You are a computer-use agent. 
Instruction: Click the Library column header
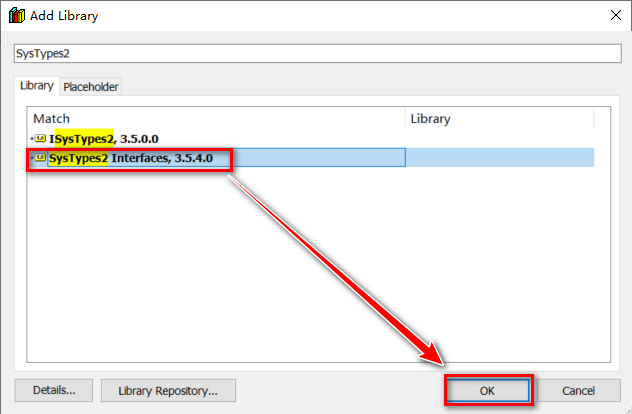click(x=500, y=119)
